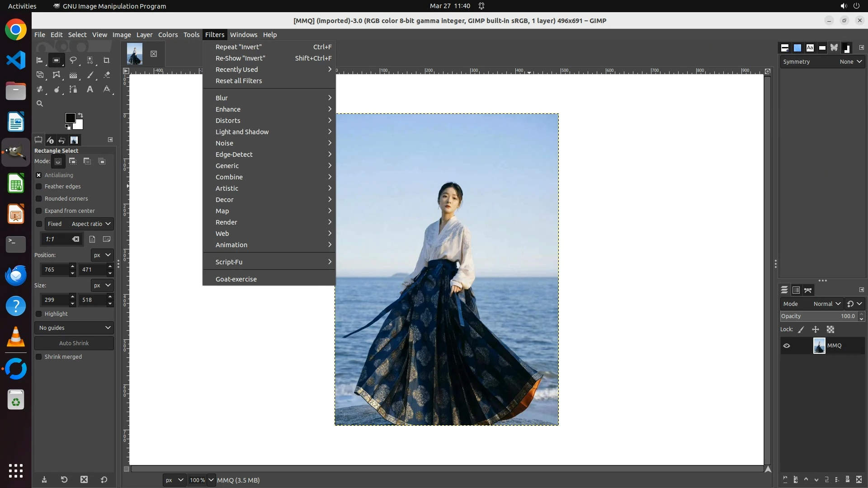Select the Text tool
The image size is (868, 488).
pos(90,89)
